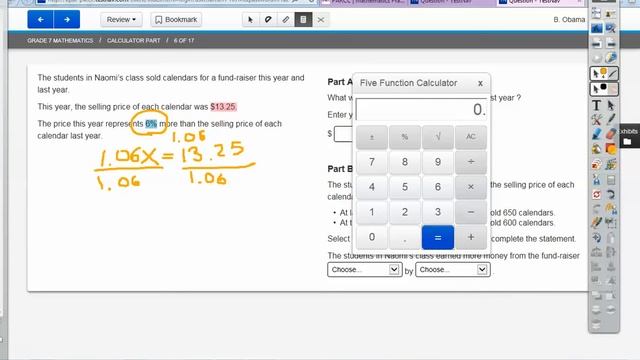The height and width of the screenshot is (360, 640).
Task: Click the 'GRADE 7 MATHEMATICS' breadcrumb text
Action: tap(60, 40)
